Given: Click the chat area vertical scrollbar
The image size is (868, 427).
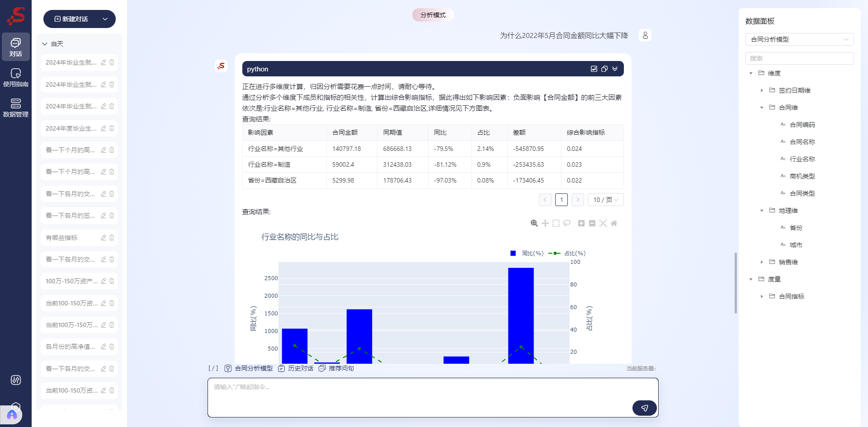Looking at the screenshot, I should 736,283.
